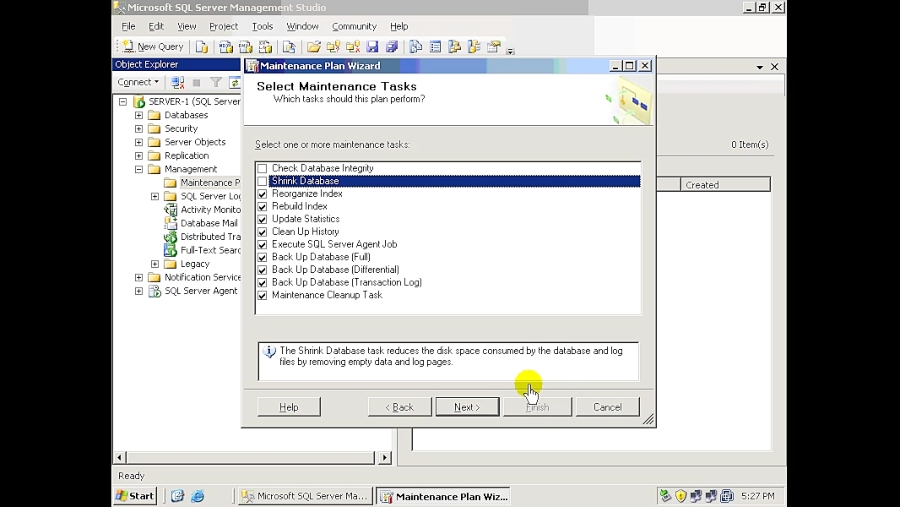Click the Analysis Services MDX Query icon
Image resolution: width=900 pixels, height=507 pixels.
tap(226, 47)
